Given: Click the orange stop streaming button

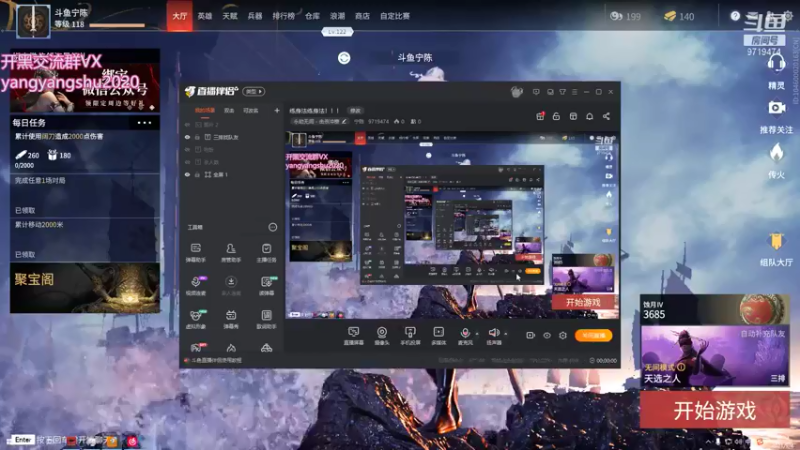Looking at the screenshot, I should coord(593,335).
